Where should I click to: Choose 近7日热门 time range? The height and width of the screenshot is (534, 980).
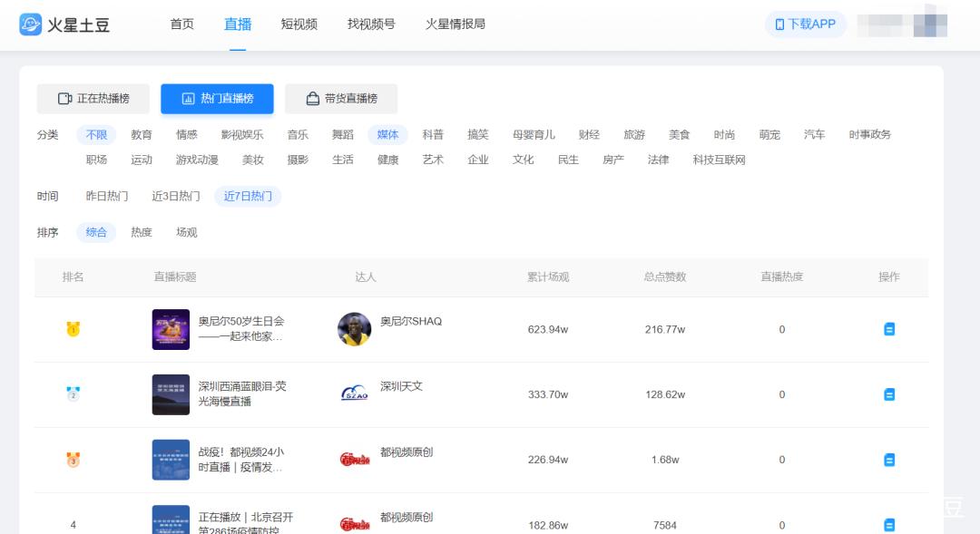pyautogui.click(x=248, y=196)
